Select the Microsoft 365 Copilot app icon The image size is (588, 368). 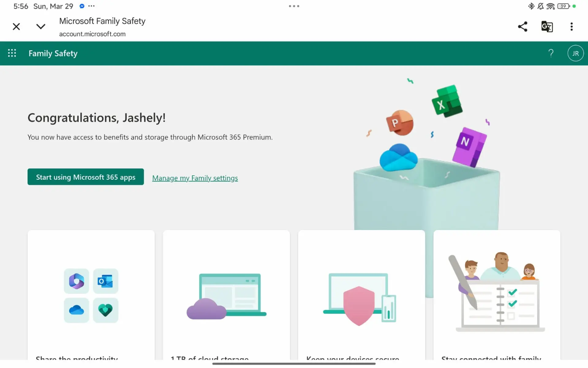coord(77,281)
